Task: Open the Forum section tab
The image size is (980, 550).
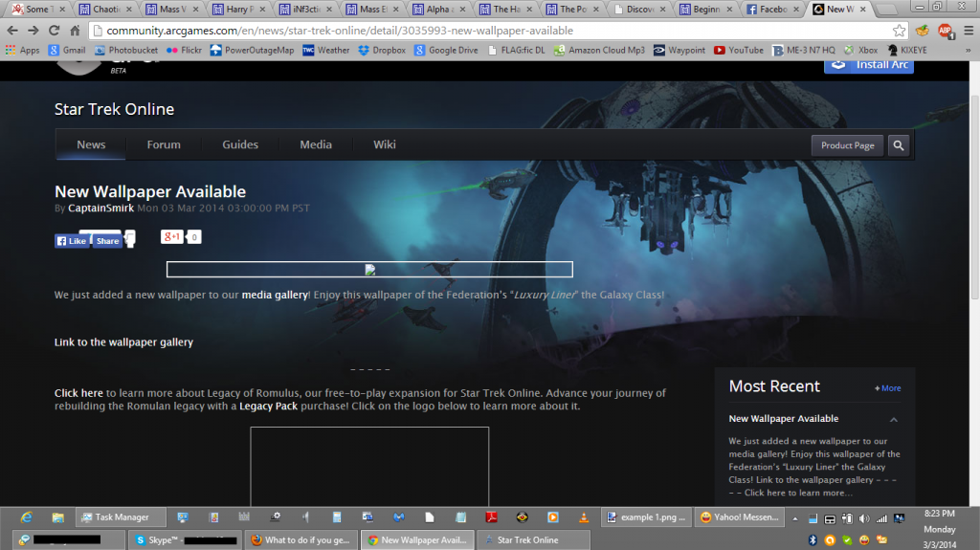Action: [164, 144]
